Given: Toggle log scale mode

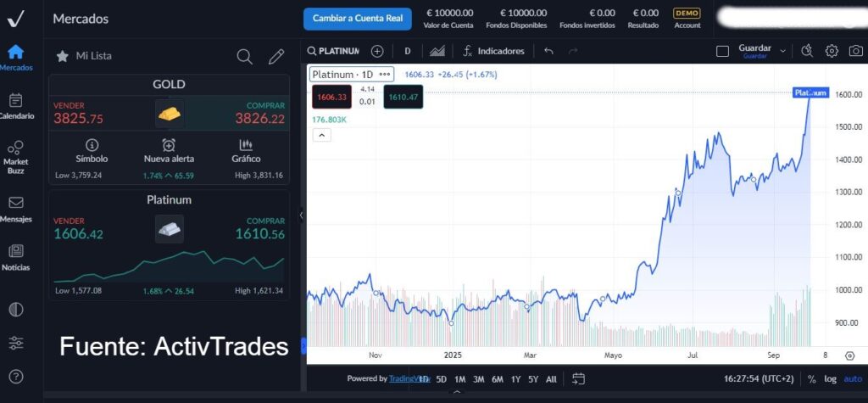Looking at the screenshot, I should pyautogui.click(x=830, y=379).
